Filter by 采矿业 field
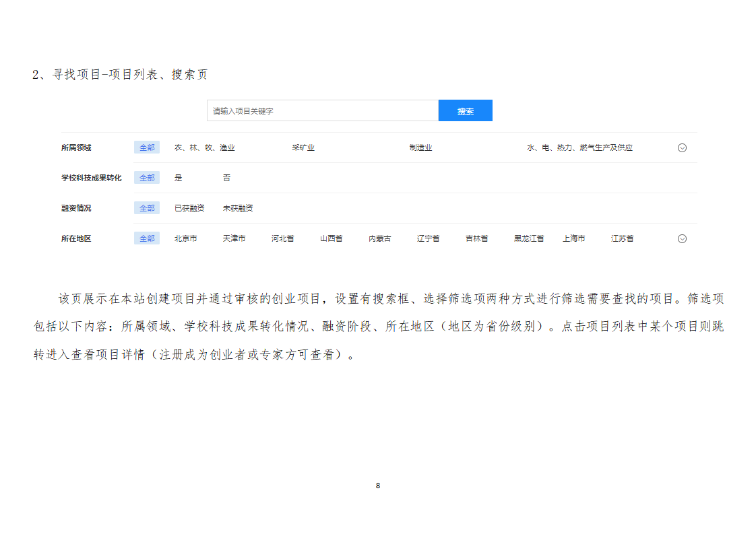756x534 pixels. (303, 147)
